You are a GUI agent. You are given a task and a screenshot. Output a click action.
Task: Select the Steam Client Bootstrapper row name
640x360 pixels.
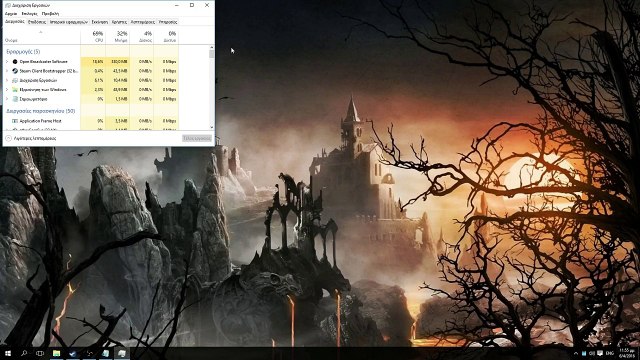(49, 71)
